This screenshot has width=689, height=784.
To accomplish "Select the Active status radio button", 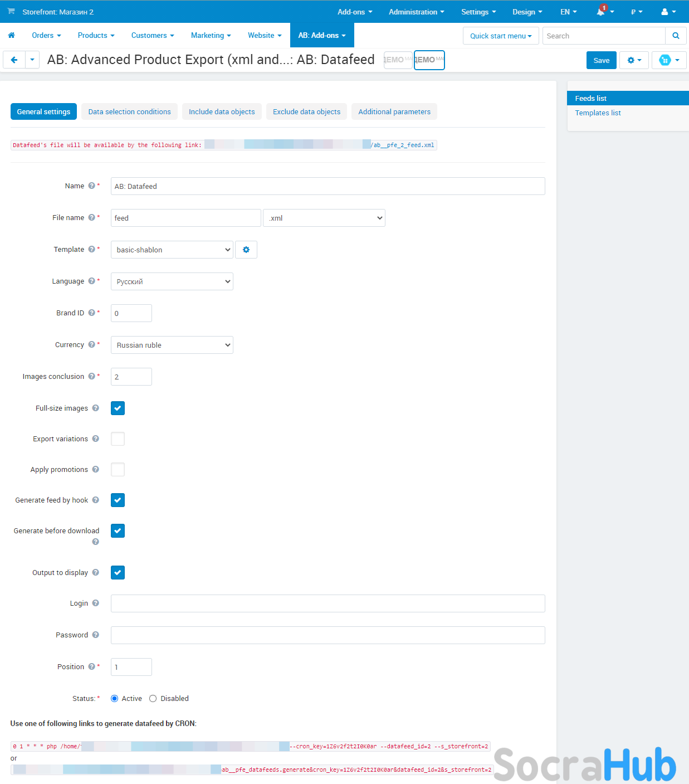I will [x=114, y=699].
